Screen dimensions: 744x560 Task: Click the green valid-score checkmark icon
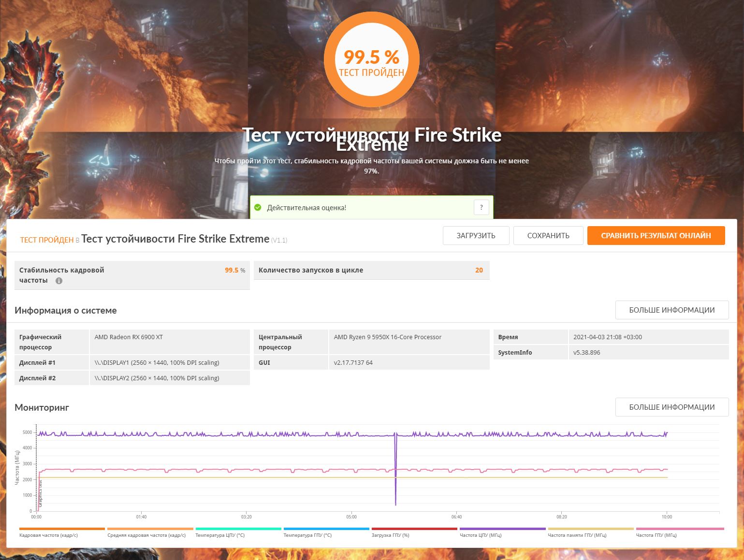pos(258,208)
